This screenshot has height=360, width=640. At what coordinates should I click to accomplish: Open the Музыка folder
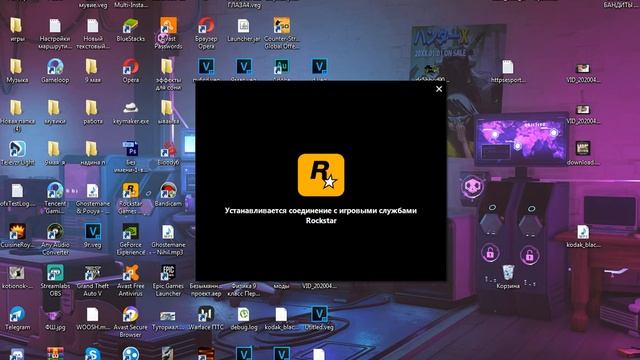pos(17,71)
